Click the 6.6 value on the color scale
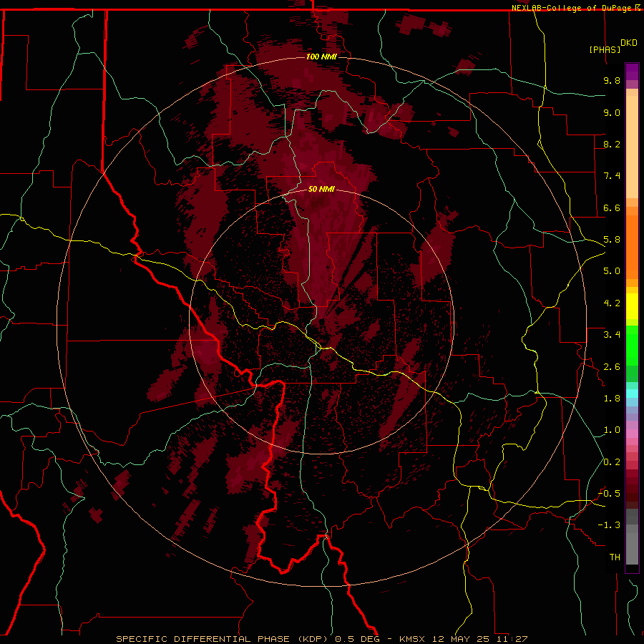The width and height of the screenshot is (644, 644). [x=612, y=208]
